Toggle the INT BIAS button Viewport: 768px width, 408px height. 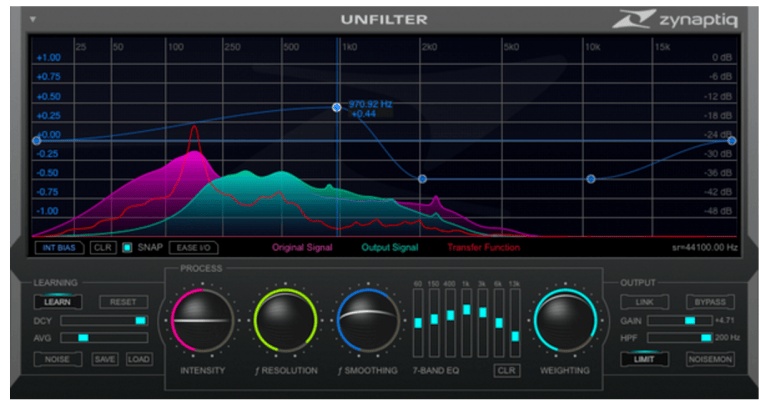59,248
